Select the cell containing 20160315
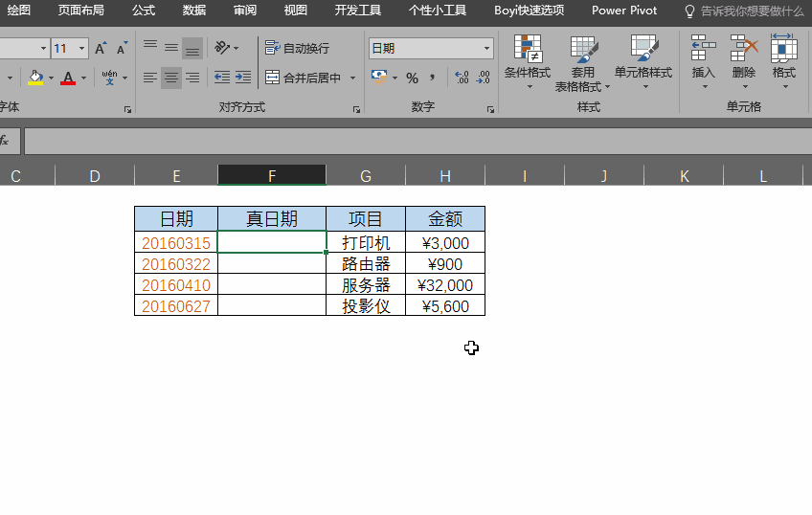 click(176, 242)
